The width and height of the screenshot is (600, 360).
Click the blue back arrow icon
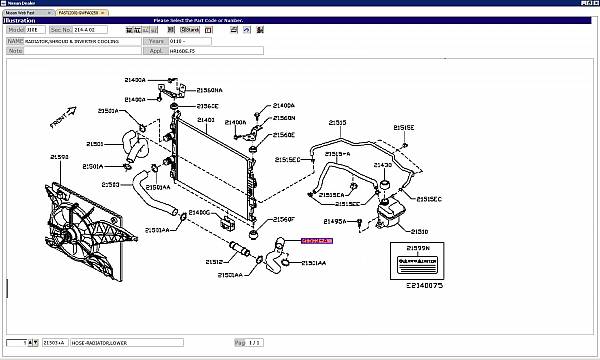tap(247, 29)
